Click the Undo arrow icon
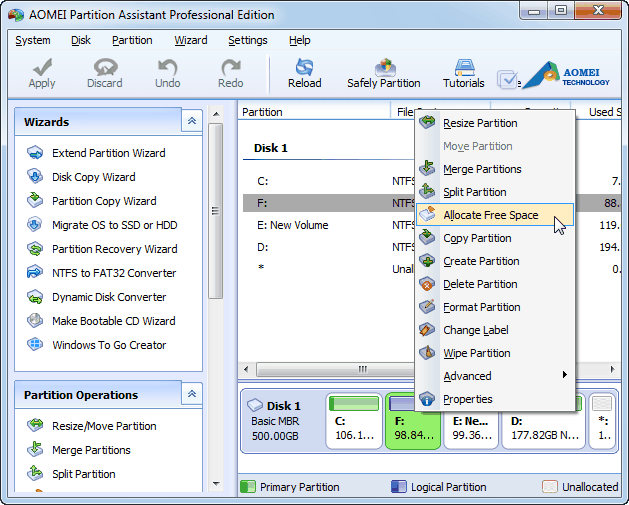Viewport: 629px width, 505px height. pyautogui.click(x=167, y=67)
